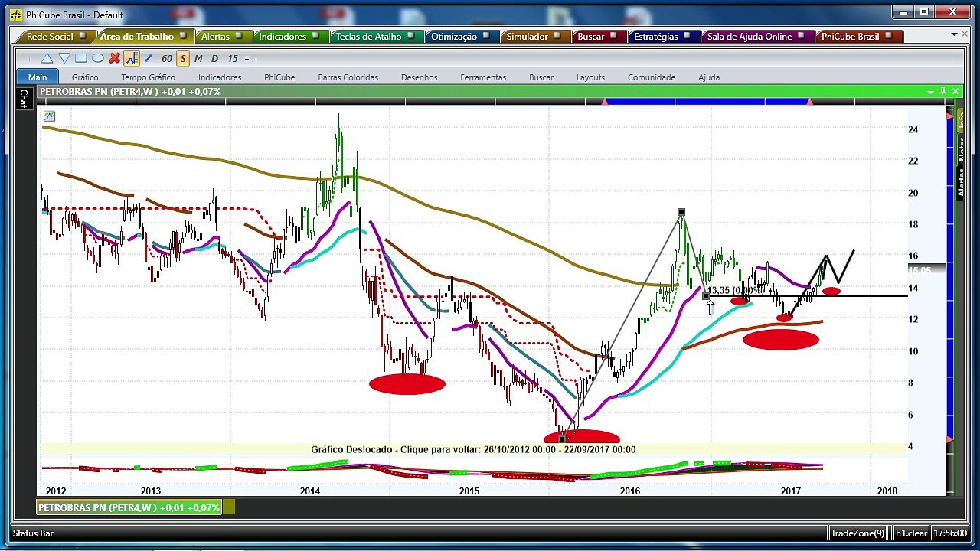
Task: Open the Buscar ribbon menu
Action: pyautogui.click(x=541, y=77)
